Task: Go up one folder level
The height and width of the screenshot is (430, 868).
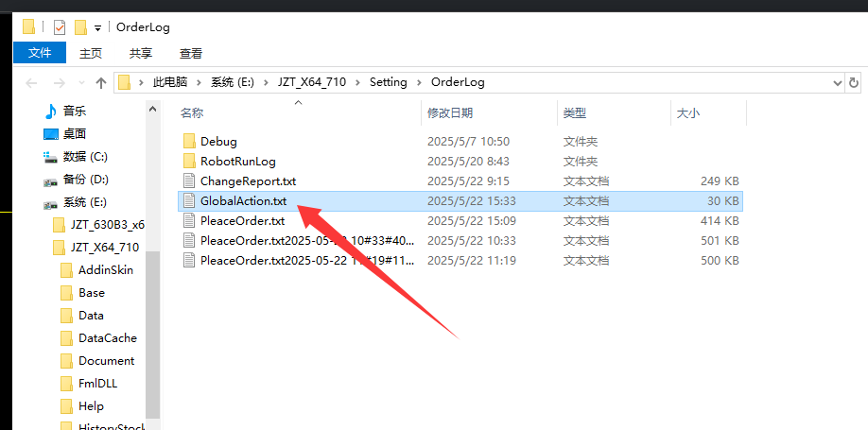Action: 101,83
